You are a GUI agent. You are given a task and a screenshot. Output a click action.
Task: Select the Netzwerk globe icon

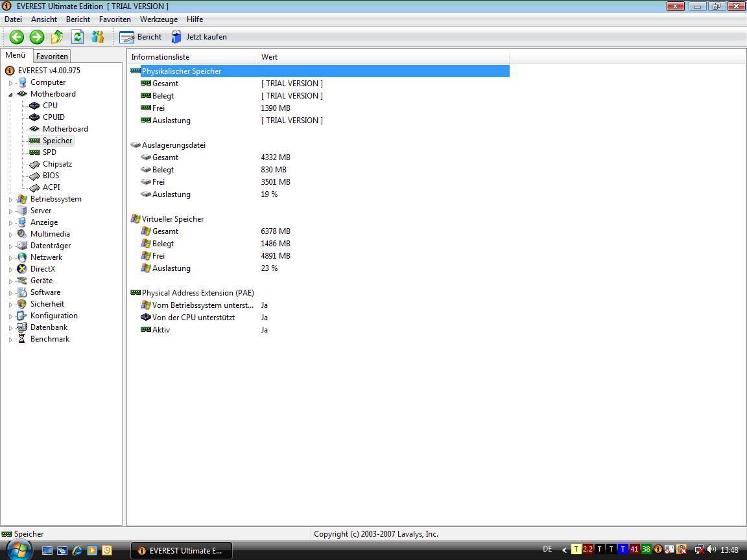[22, 257]
